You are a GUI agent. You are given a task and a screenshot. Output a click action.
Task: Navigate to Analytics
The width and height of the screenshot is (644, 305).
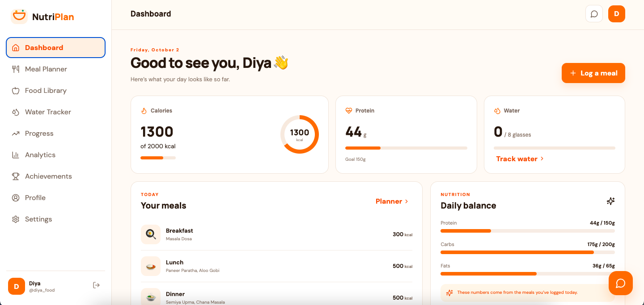click(55, 155)
